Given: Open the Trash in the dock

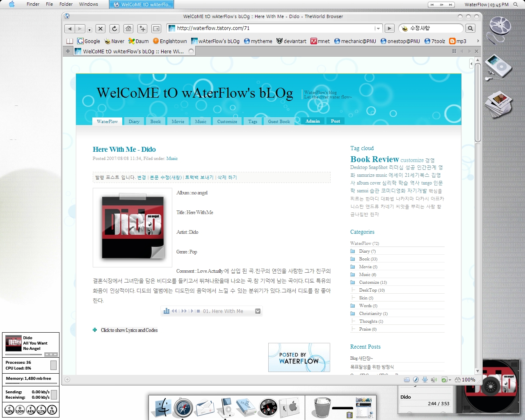Looking at the screenshot, I should click(x=322, y=407).
